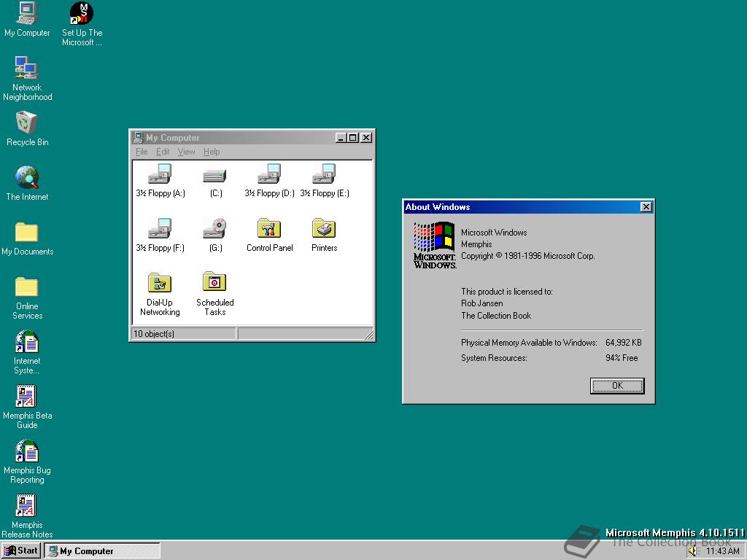This screenshot has width=747, height=560.
Task: Open the Printers folder
Action: (x=323, y=228)
